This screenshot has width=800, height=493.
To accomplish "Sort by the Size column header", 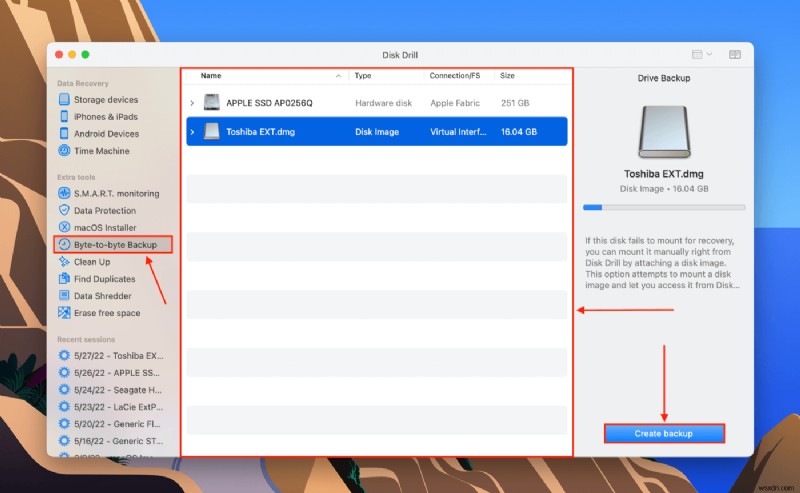I will [x=507, y=76].
